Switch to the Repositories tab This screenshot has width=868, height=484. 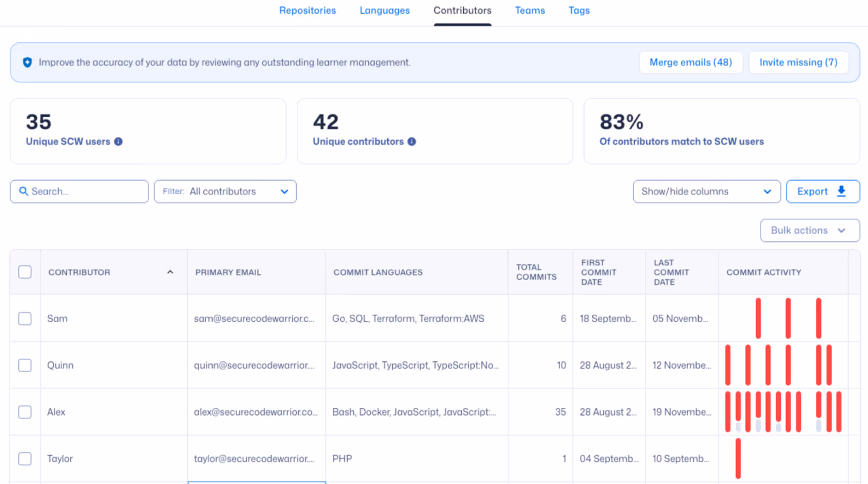(308, 10)
